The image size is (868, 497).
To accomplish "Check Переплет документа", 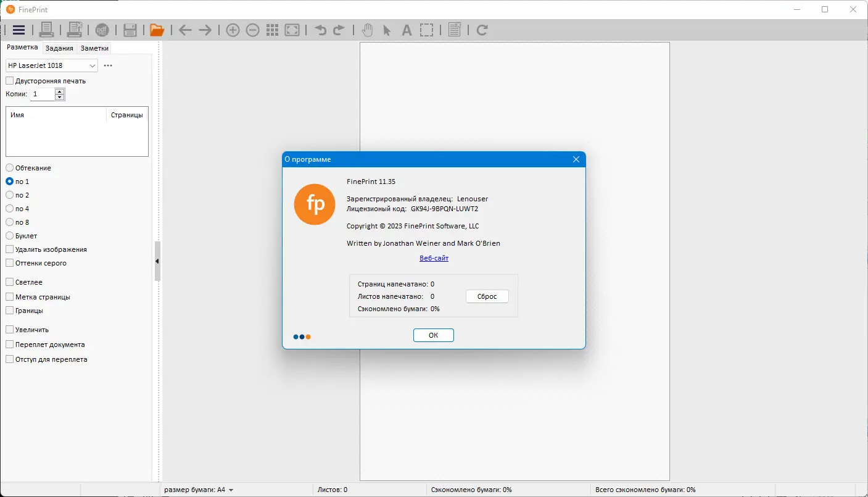I will (10, 345).
